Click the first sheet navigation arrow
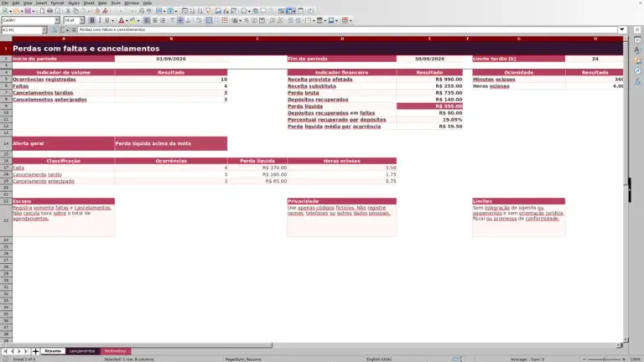 [x=5, y=351]
